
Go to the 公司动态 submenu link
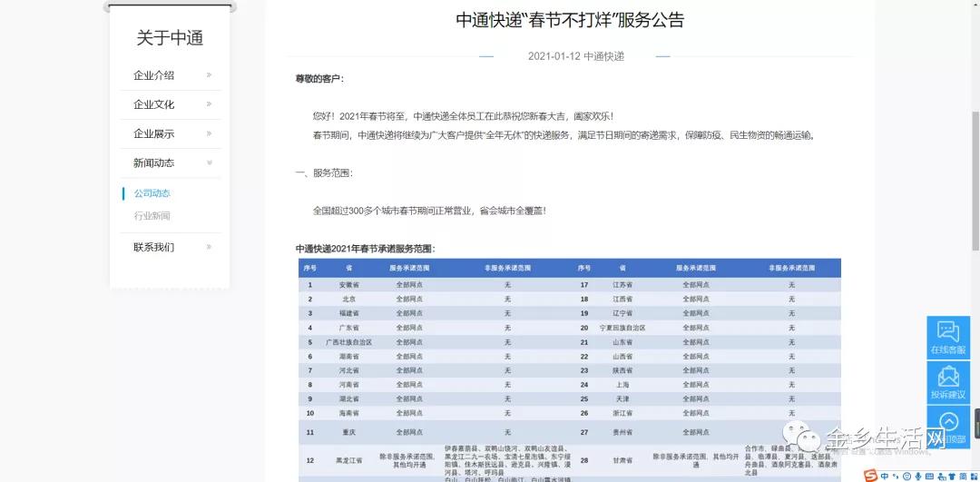pyautogui.click(x=152, y=193)
